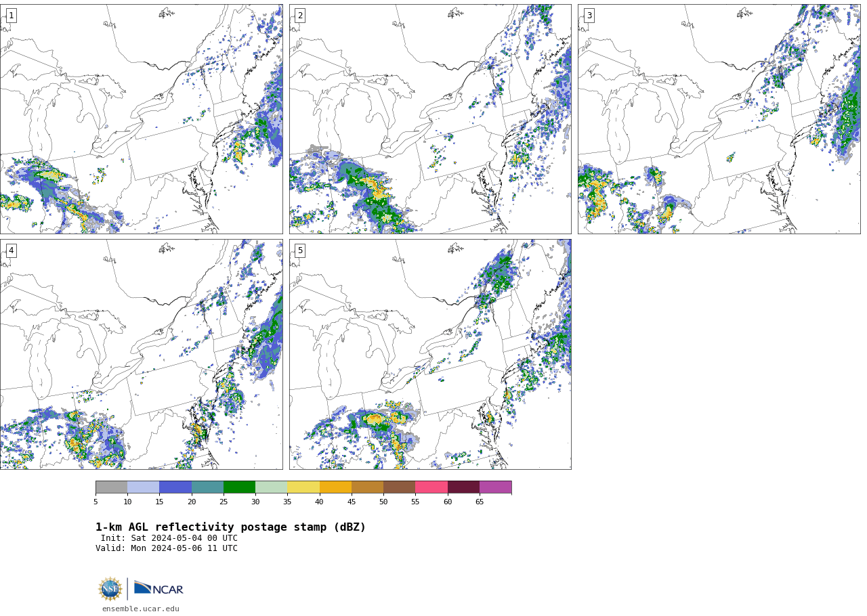Click the colorbar tick label '35'
The width and height of the screenshot is (867, 616).
(287, 502)
